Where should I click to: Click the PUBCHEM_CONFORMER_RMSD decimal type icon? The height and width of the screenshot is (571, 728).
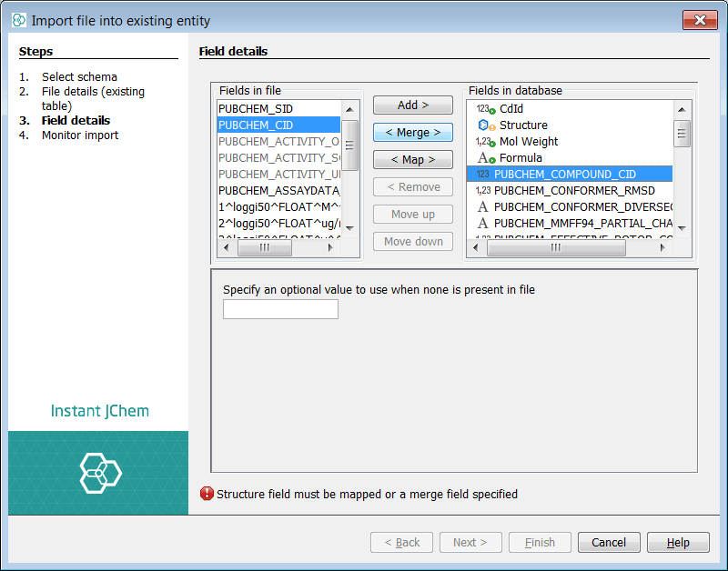click(483, 191)
